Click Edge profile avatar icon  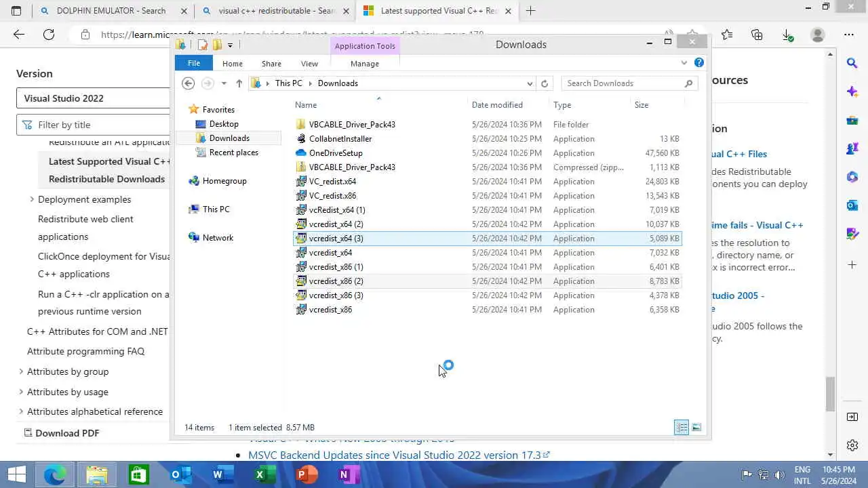(x=818, y=35)
